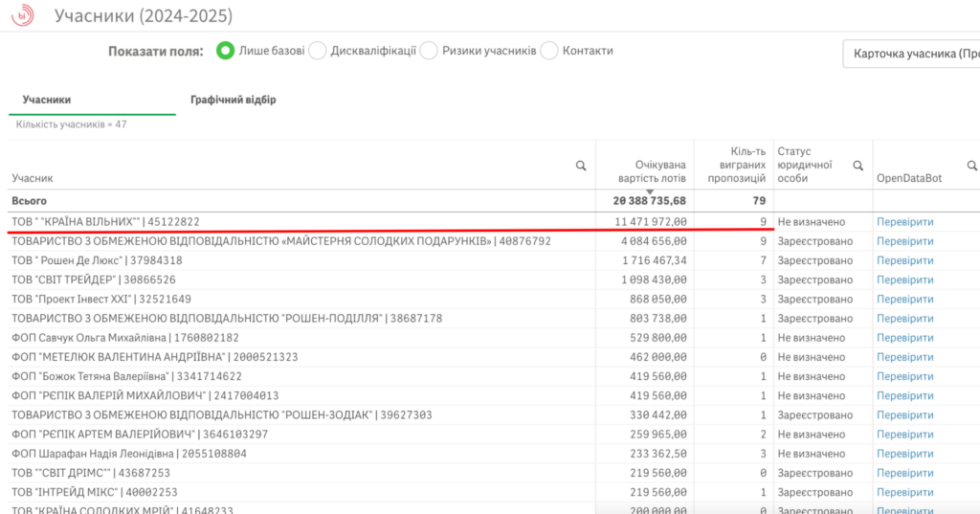
Task: Sort by Кіль-ть виграних пропозицій header
Action: coord(735,164)
